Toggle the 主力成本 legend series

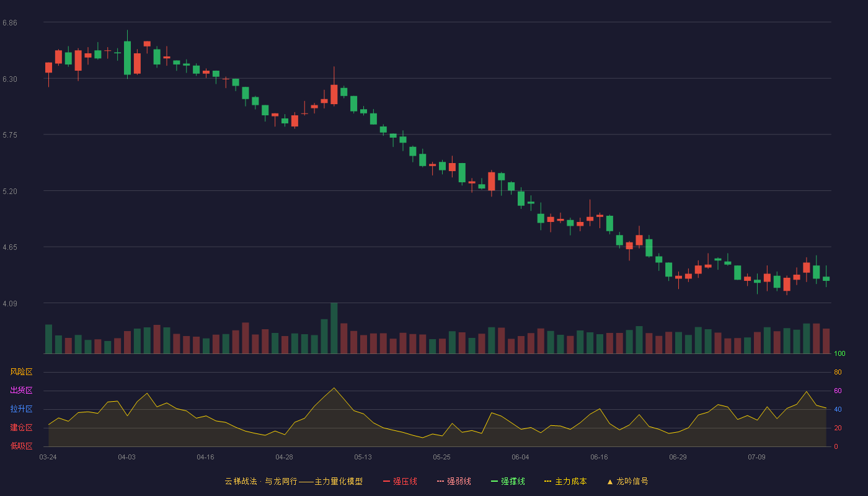(x=565, y=481)
